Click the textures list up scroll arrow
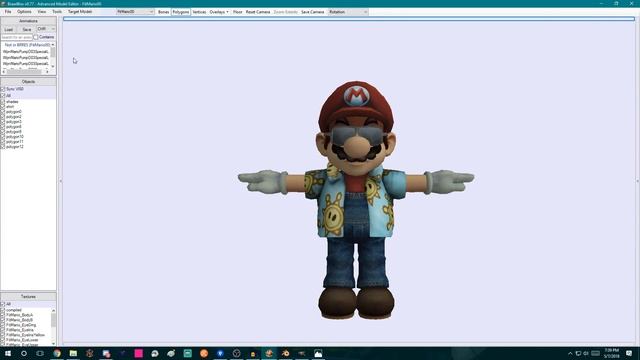The image size is (640, 360). pos(53,311)
